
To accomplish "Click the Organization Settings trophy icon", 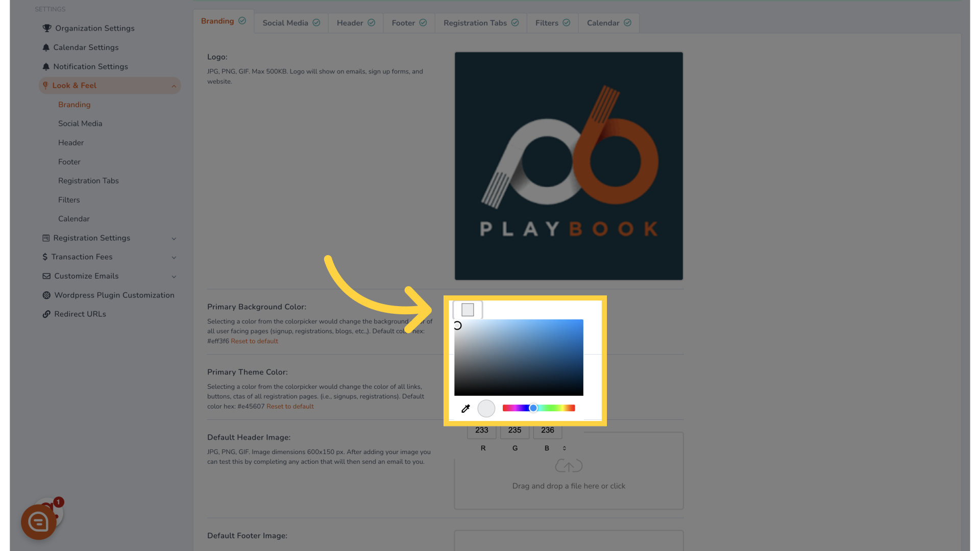I will click(x=47, y=28).
